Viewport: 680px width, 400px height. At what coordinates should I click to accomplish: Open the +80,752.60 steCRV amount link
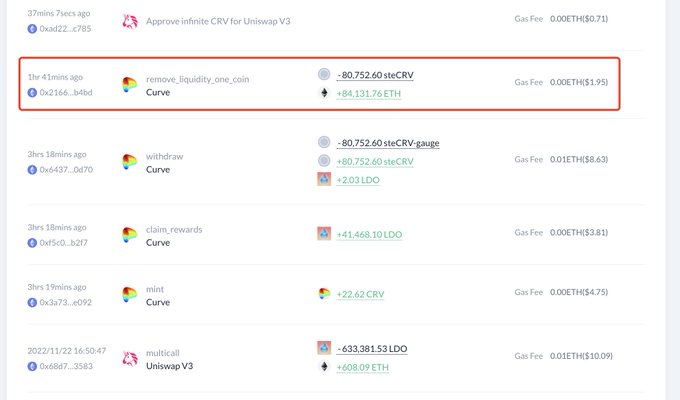[x=375, y=161]
